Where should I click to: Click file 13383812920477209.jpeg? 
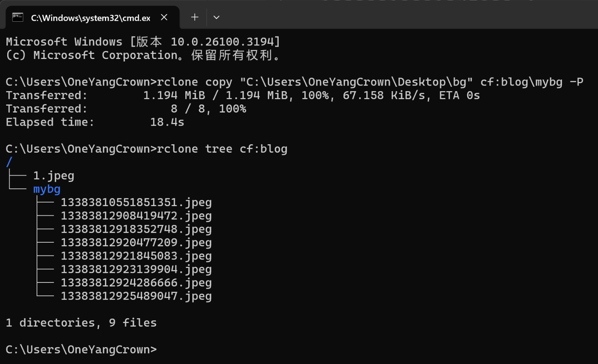pyautogui.click(x=136, y=242)
